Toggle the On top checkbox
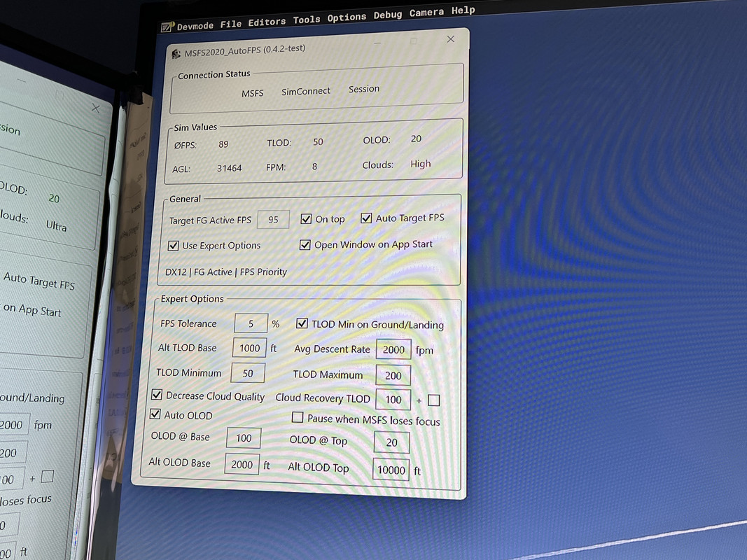 [x=306, y=219]
